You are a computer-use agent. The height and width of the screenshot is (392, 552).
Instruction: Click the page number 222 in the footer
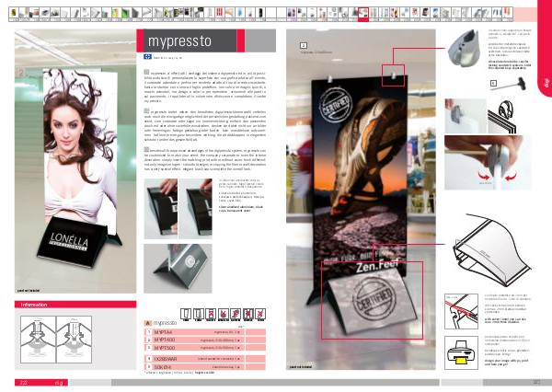click(x=24, y=382)
